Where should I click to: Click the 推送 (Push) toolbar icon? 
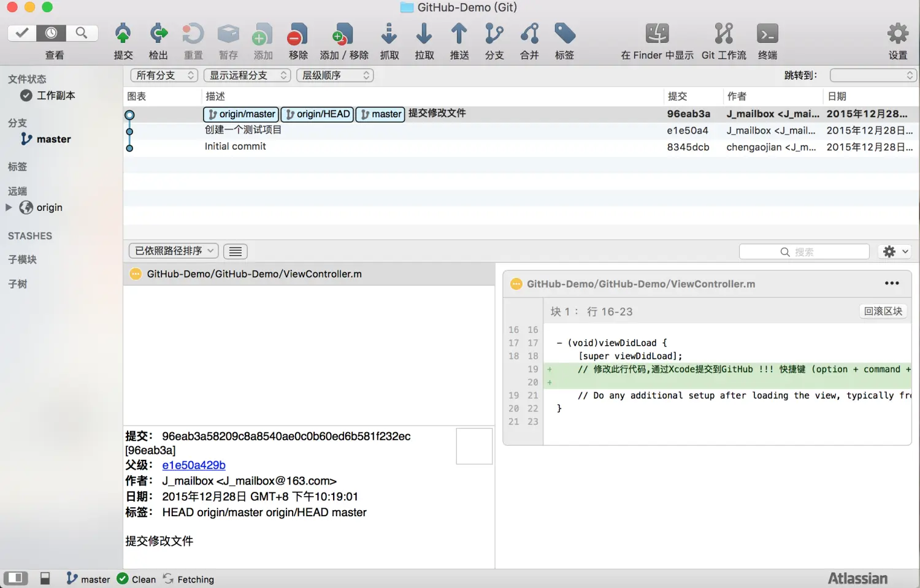[x=459, y=34]
